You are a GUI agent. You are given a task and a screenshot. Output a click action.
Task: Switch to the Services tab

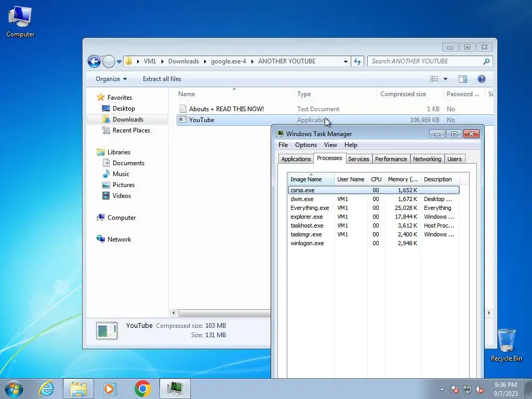358,159
